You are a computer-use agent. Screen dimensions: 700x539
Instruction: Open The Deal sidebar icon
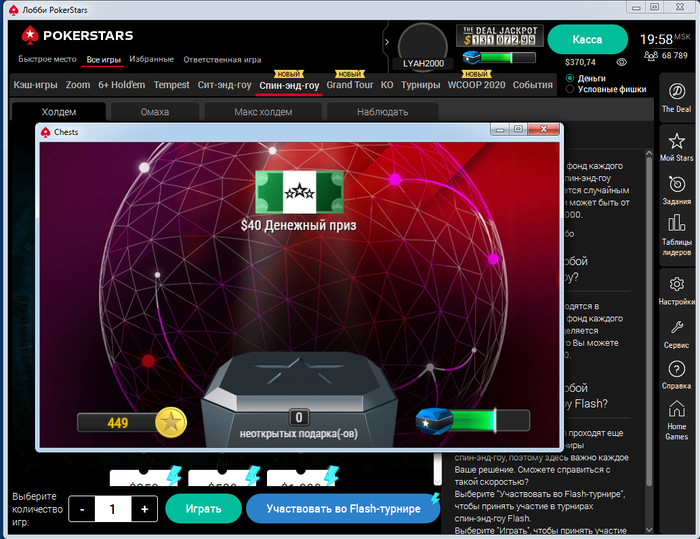[677, 92]
